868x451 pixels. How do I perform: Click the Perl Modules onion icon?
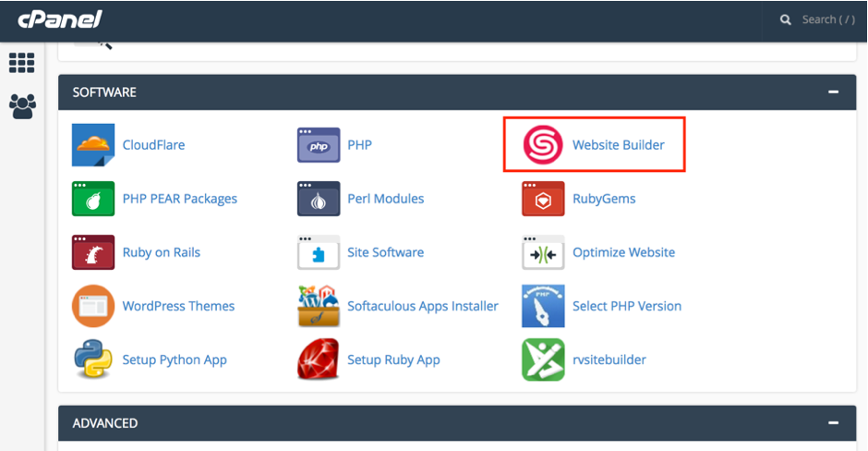coord(319,199)
